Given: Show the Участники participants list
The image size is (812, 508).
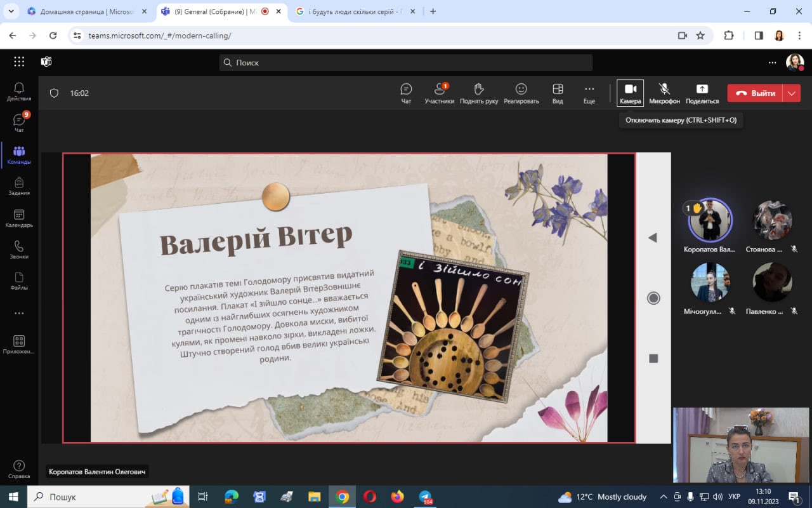Looking at the screenshot, I should coord(439,93).
